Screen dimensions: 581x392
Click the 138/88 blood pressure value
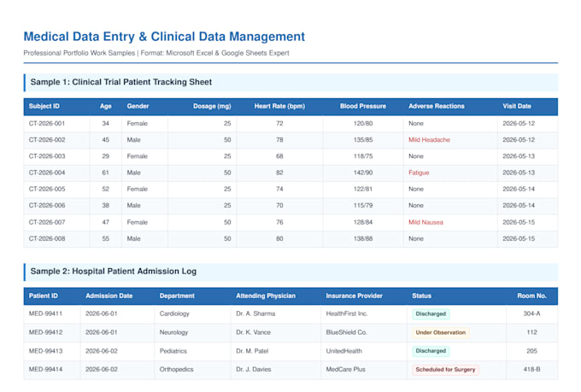(x=363, y=238)
